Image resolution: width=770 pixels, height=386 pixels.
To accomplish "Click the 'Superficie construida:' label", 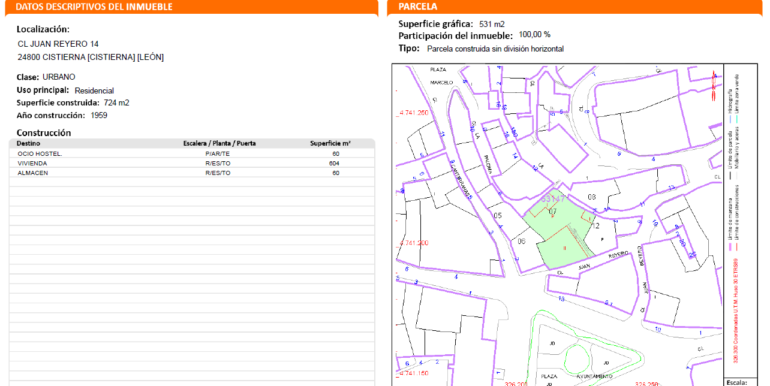I will 58,103.
